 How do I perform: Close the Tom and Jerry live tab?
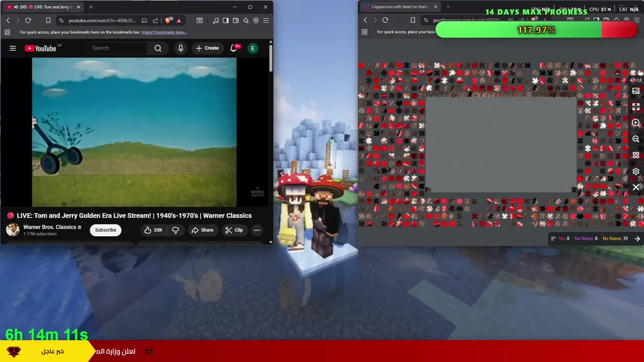point(78,7)
